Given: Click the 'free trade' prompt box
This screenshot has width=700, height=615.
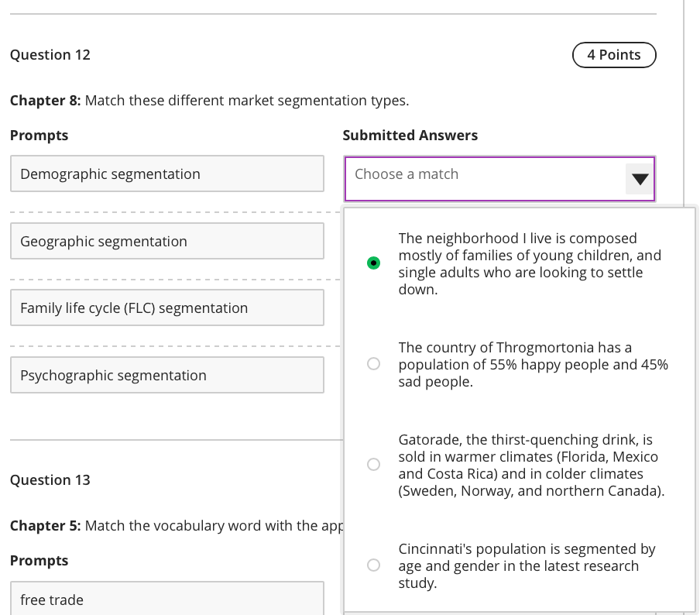Looking at the screenshot, I should (x=166, y=600).
